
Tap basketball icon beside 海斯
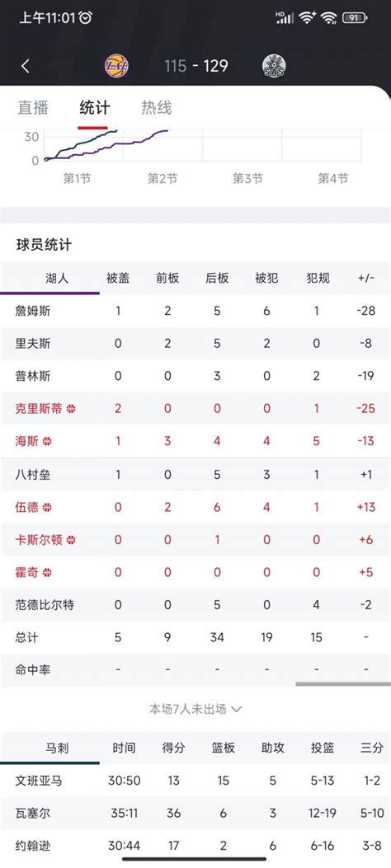click(47, 441)
